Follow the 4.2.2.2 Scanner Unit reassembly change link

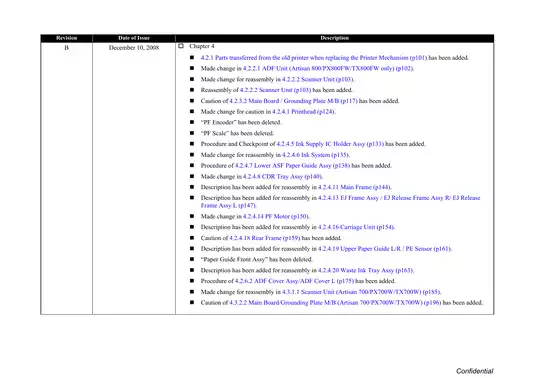(318, 79)
